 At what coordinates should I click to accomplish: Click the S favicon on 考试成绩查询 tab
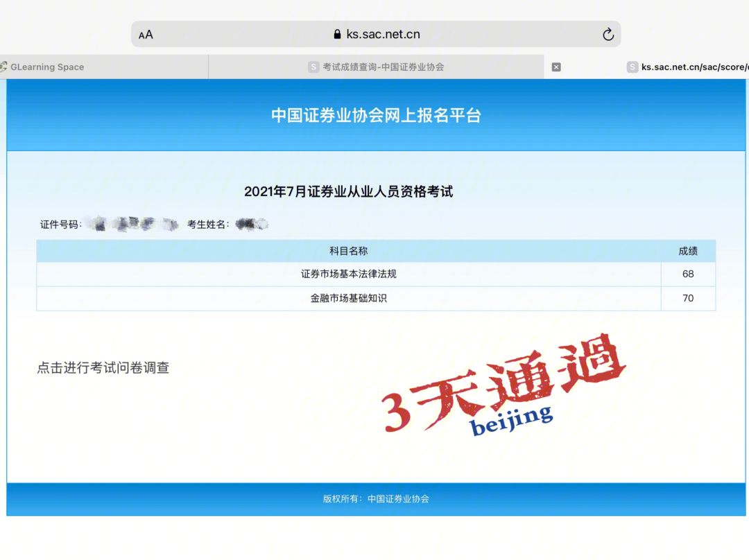click(x=313, y=67)
